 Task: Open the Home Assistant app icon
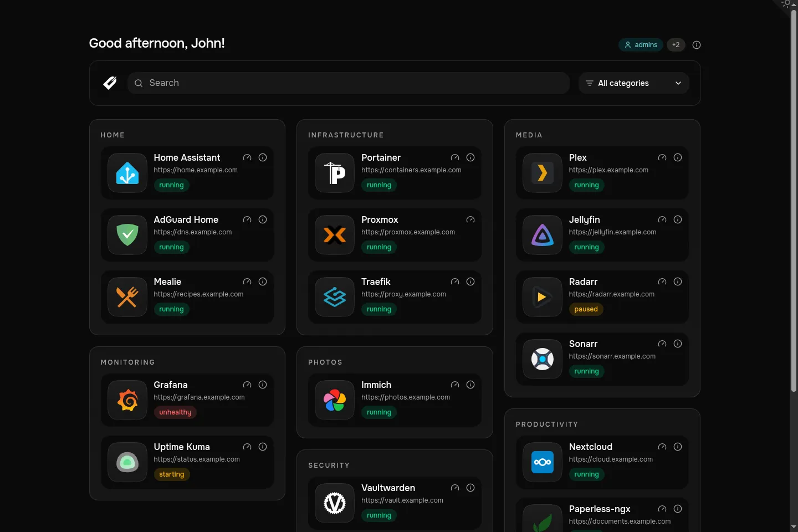[127, 173]
